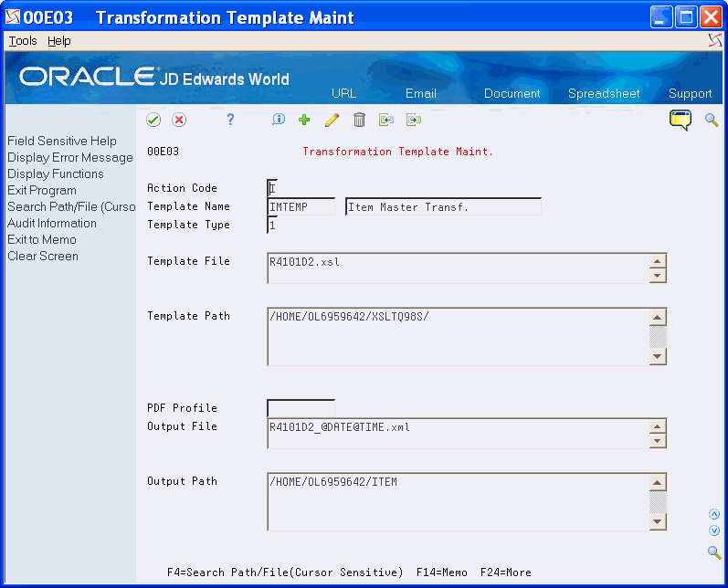Click the Action Code input field

(272, 188)
